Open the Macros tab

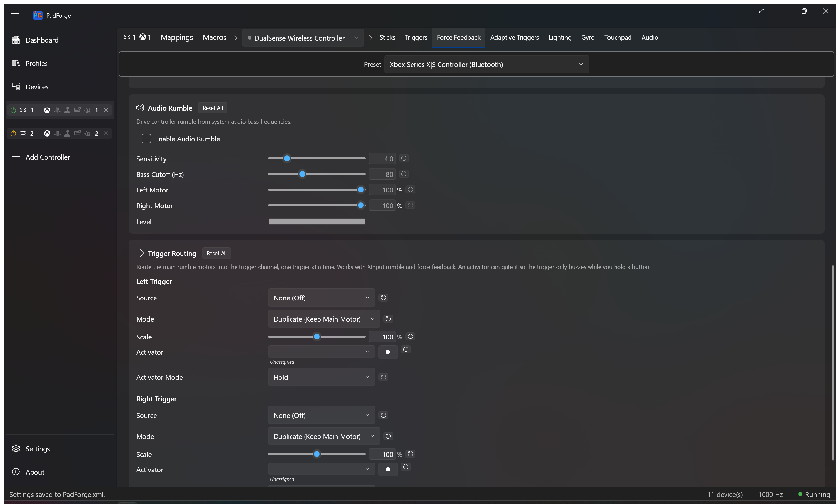(214, 37)
